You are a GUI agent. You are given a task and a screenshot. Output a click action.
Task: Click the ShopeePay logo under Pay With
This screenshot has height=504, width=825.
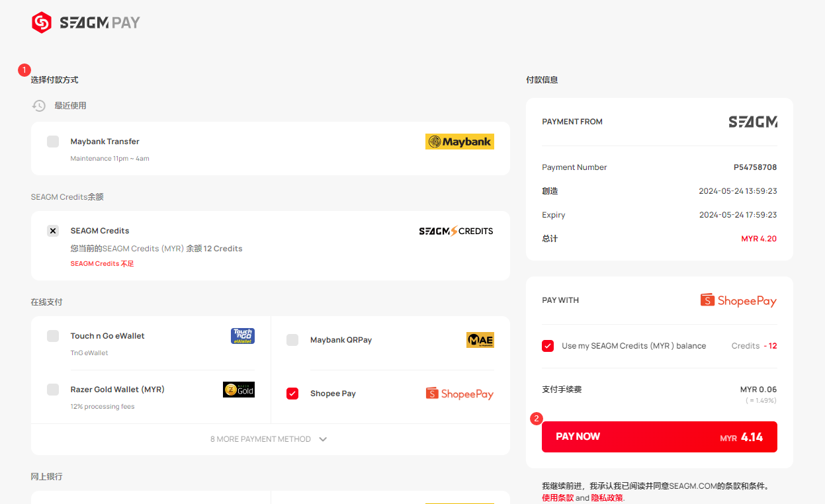click(738, 300)
